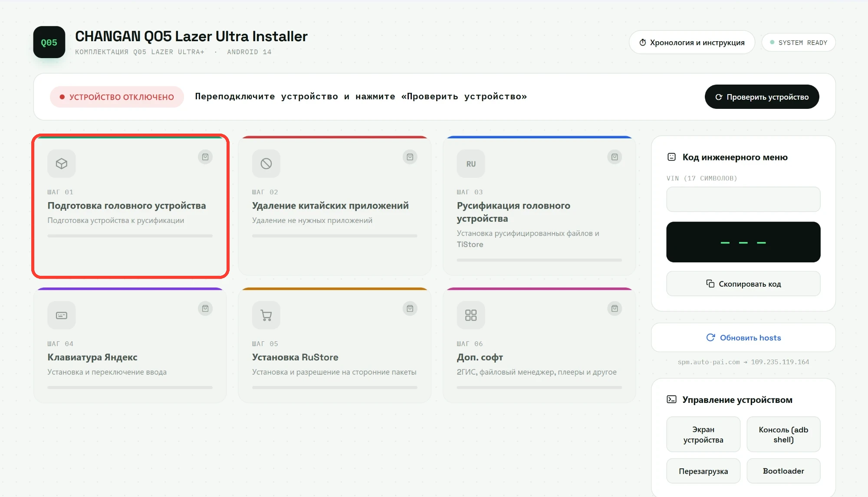
Task: Click the Q05 app logo
Action: pyautogui.click(x=49, y=42)
